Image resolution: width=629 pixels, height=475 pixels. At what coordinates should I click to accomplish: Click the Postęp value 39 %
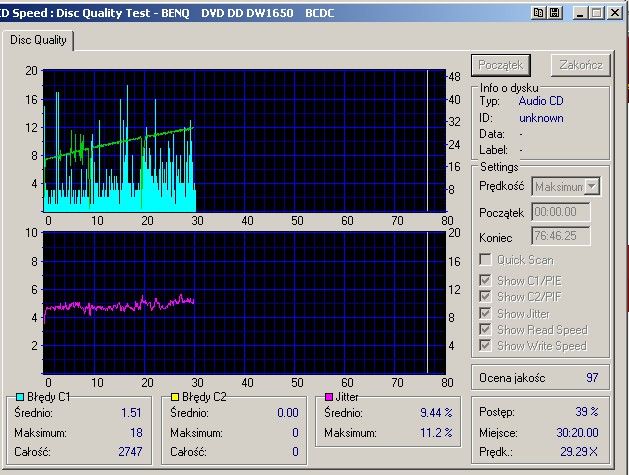(587, 412)
